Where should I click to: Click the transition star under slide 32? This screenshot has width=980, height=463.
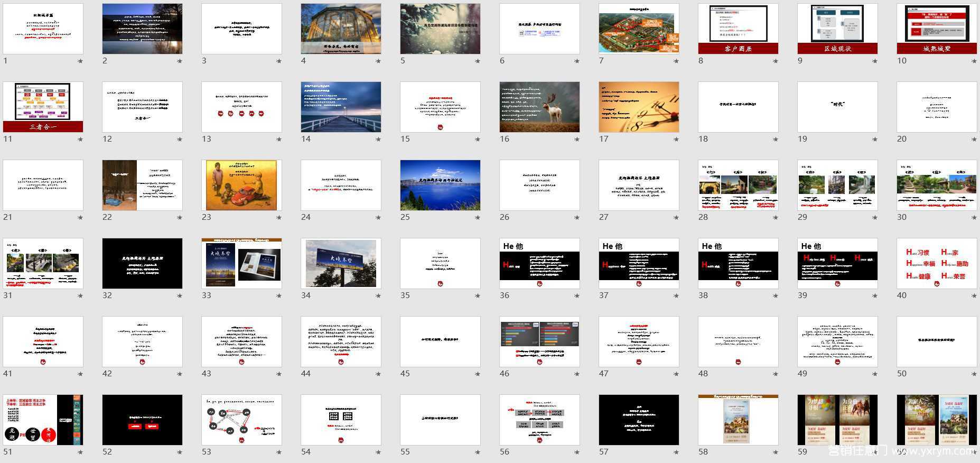pyautogui.click(x=180, y=296)
